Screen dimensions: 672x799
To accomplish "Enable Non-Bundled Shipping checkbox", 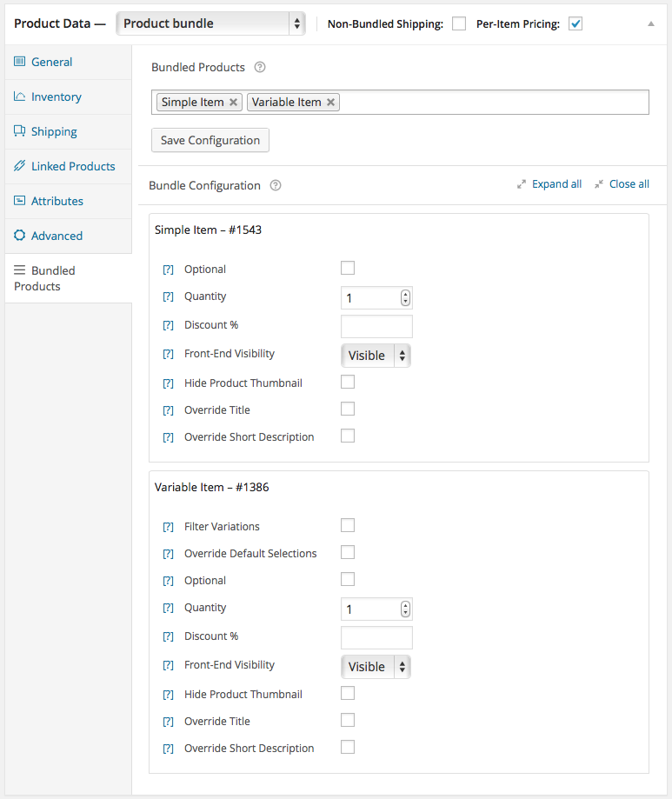I will 459,24.
